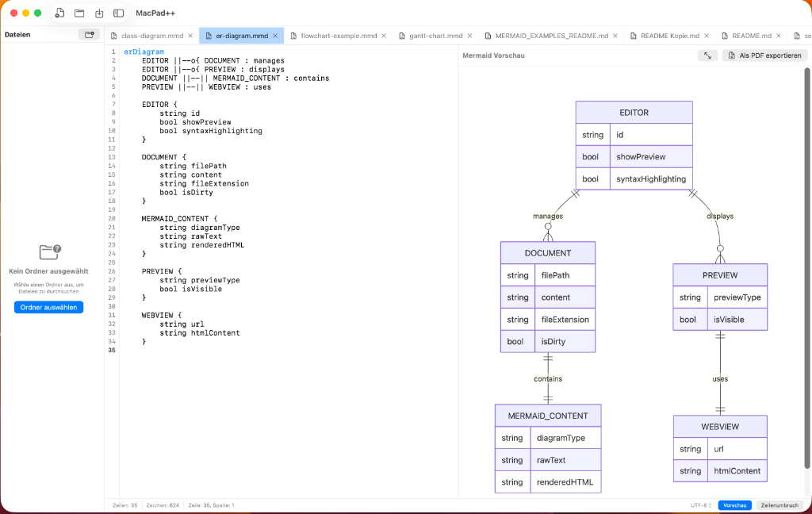Click the add folder icon beside Dateien
This screenshot has height=514, width=812.
click(90, 35)
